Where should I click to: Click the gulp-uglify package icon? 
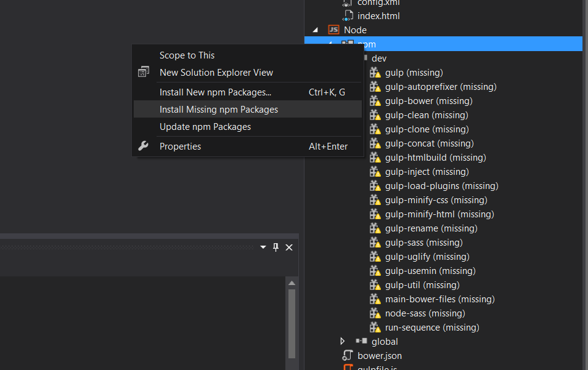(375, 257)
